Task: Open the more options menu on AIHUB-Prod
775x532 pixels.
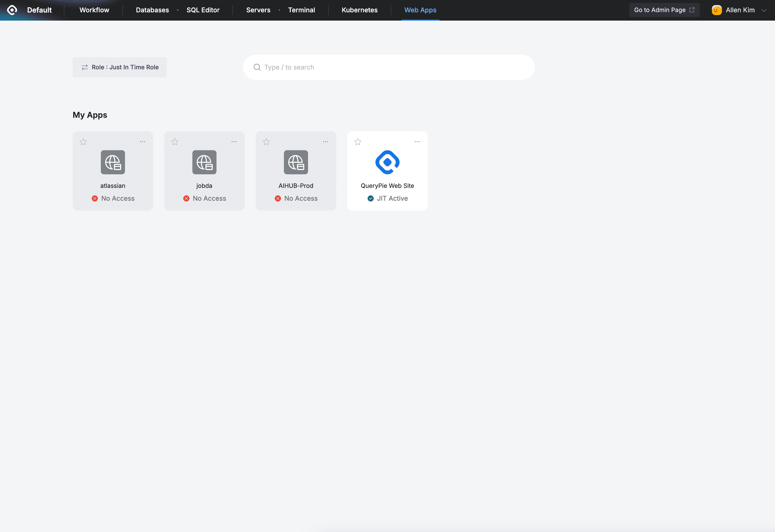Action: pos(326,142)
